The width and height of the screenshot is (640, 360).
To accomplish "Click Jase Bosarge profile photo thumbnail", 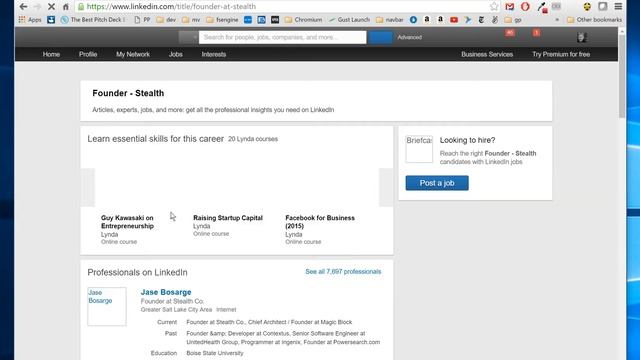I will pyautogui.click(x=107, y=307).
